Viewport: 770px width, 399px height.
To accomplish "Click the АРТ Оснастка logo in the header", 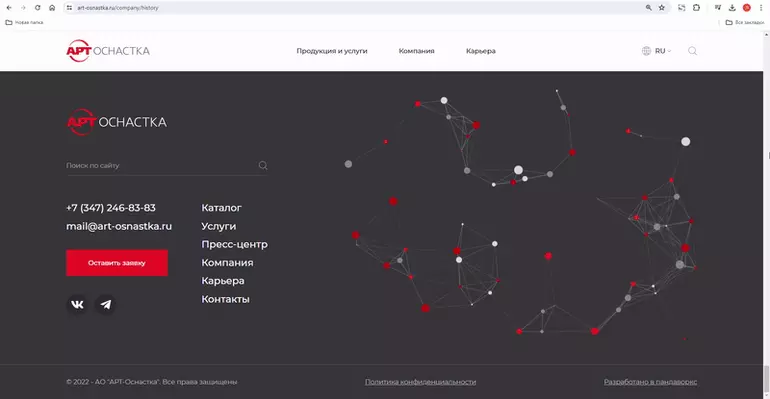I will click(x=108, y=51).
